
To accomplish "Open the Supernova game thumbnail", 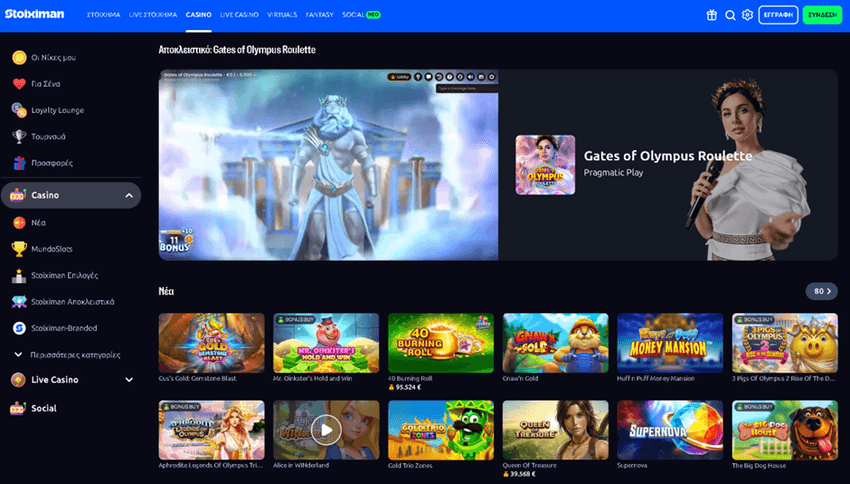I will (x=670, y=430).
